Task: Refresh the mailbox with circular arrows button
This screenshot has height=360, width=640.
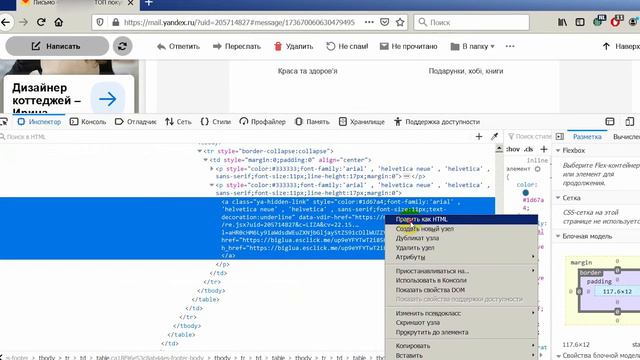Action: pos(122,46)
